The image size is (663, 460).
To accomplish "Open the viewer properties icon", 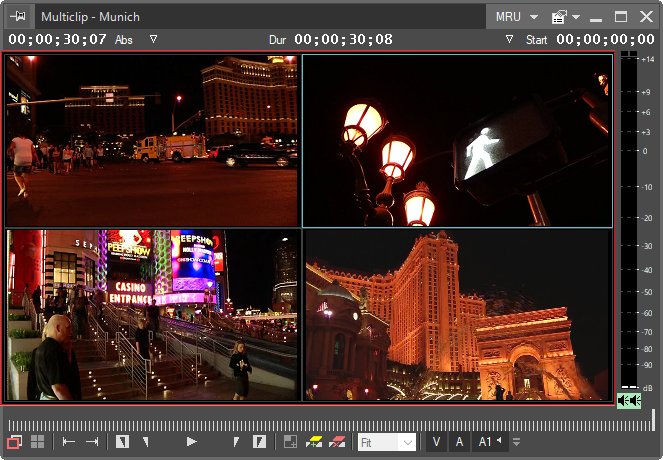I will point(559,17).
